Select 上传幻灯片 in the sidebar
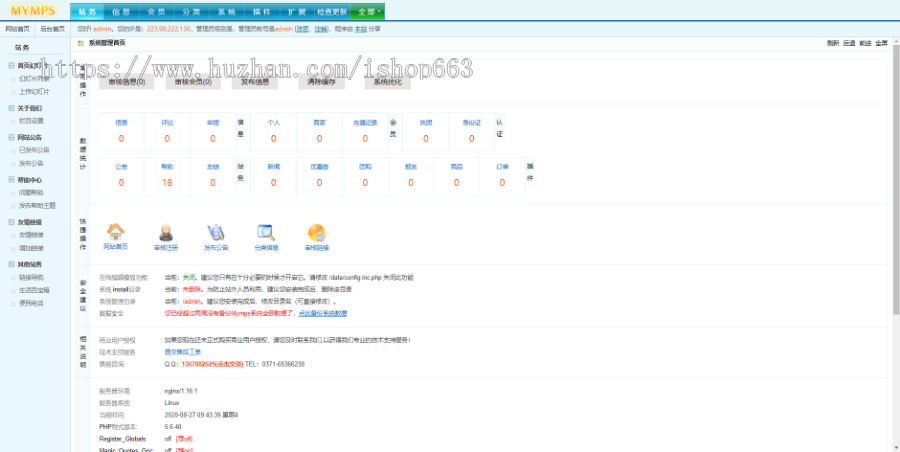Screen dimensions: 900x452 pos(33,90)
